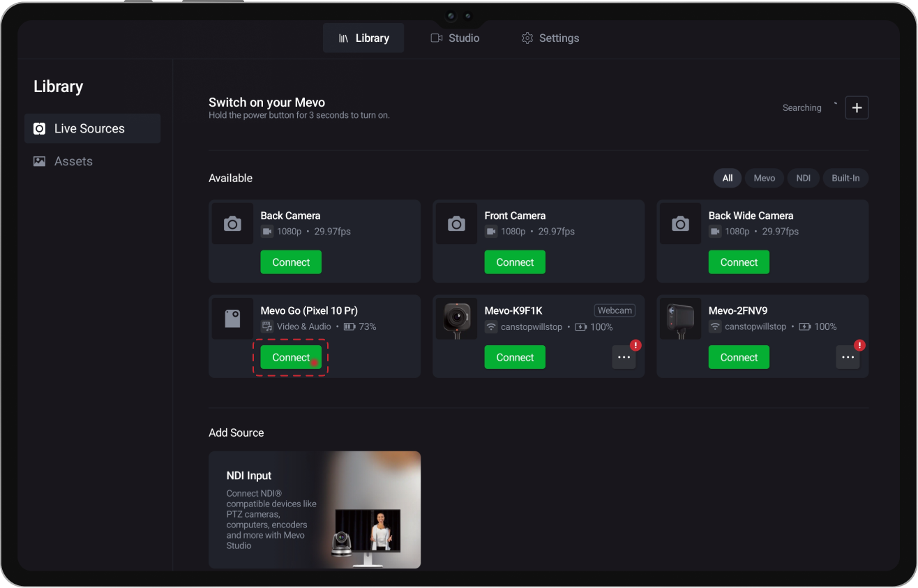Filter sources by All
This screenshot has height=588, width=918.
pos(727,178)
